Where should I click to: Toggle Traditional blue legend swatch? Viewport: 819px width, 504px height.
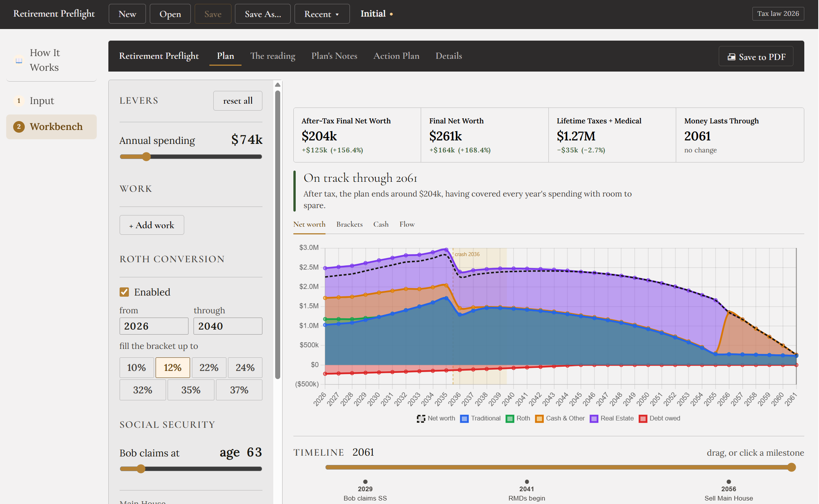coord(464,419)
